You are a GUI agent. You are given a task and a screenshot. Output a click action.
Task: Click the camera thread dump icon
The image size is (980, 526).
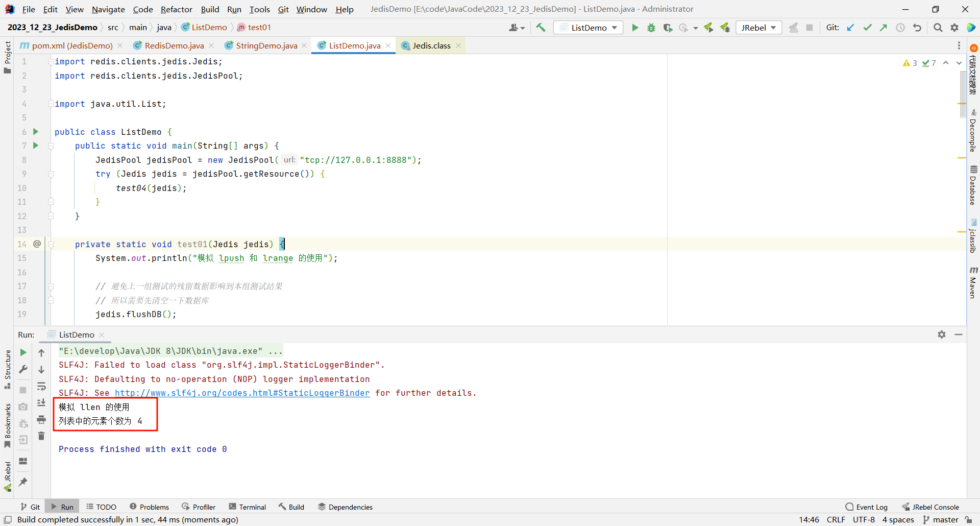[23, 407]
